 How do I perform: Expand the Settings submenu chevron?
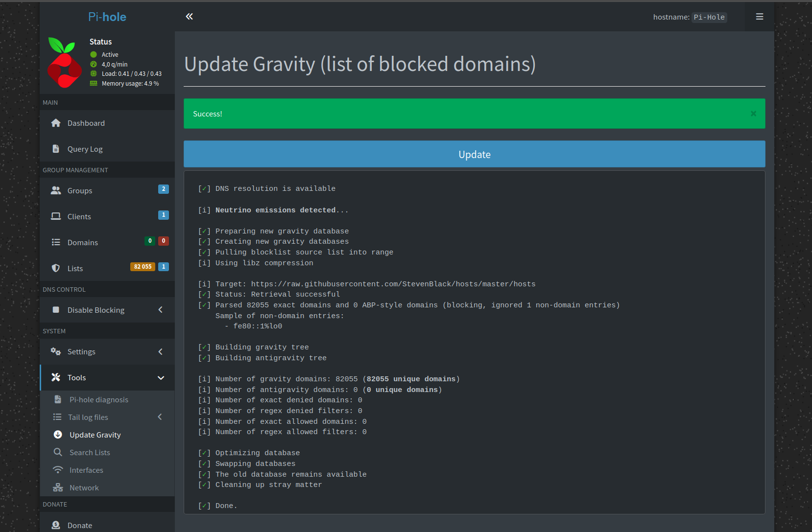point(161,351)
